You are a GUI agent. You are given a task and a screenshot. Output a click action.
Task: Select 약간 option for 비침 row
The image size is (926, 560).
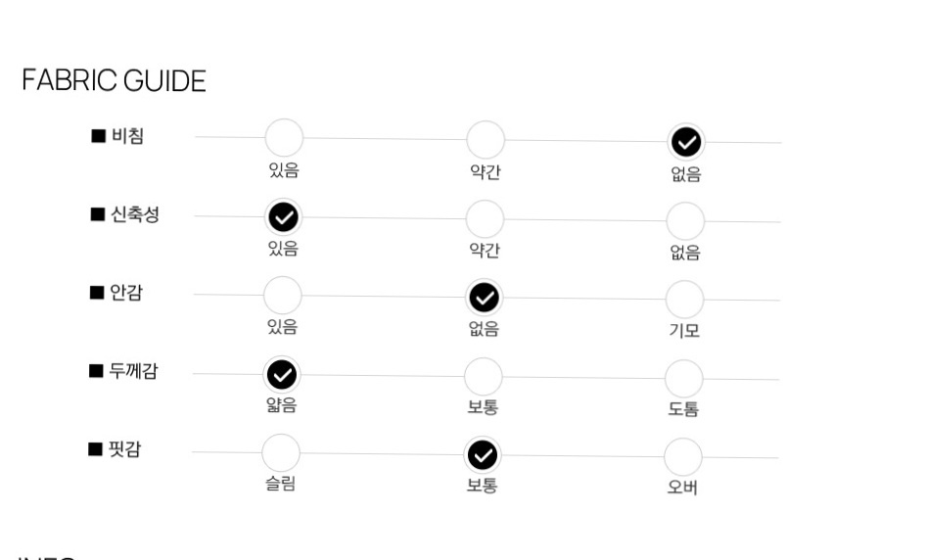coord(486,140)
